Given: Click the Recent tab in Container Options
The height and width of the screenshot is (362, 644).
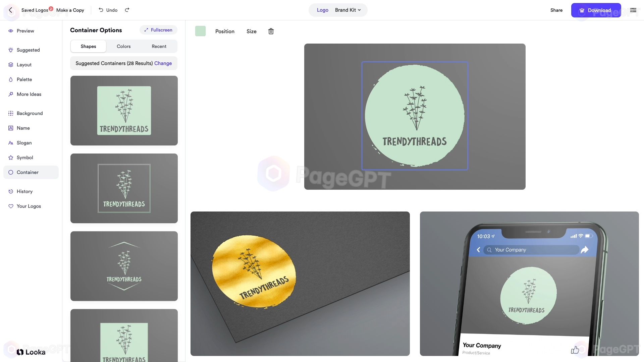Looking at the screenshot, I should click(159, 46).
